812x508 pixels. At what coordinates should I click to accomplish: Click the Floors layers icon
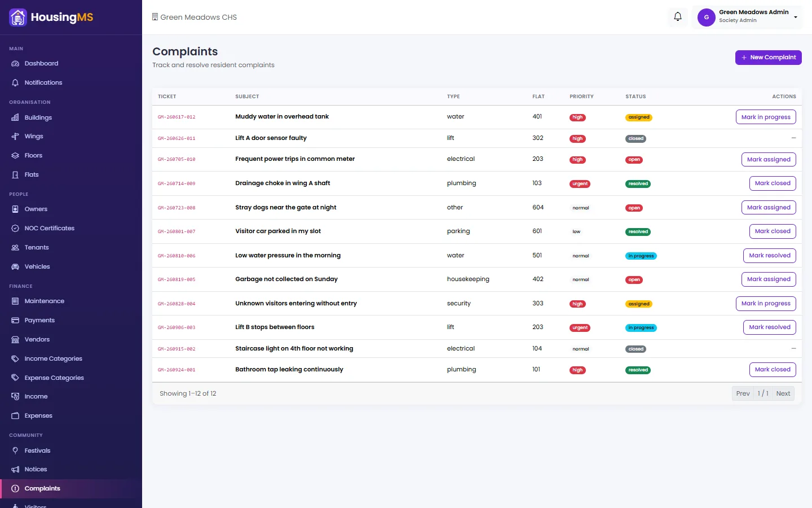point(15,156)
